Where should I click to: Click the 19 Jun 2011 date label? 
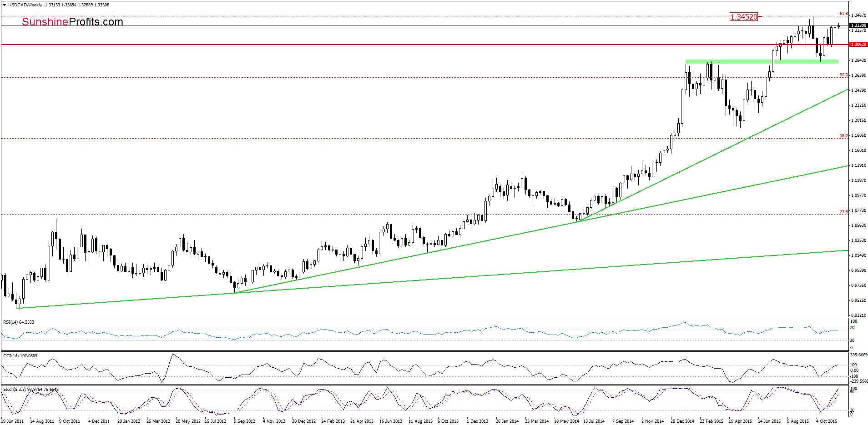(x=12, y=421)
